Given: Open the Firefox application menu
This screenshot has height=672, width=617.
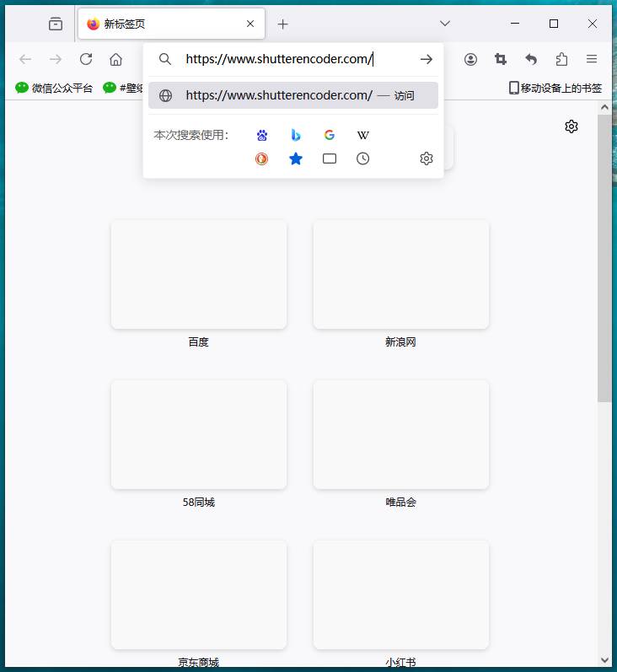Looking at the screenshot, I should click(592, 59).
